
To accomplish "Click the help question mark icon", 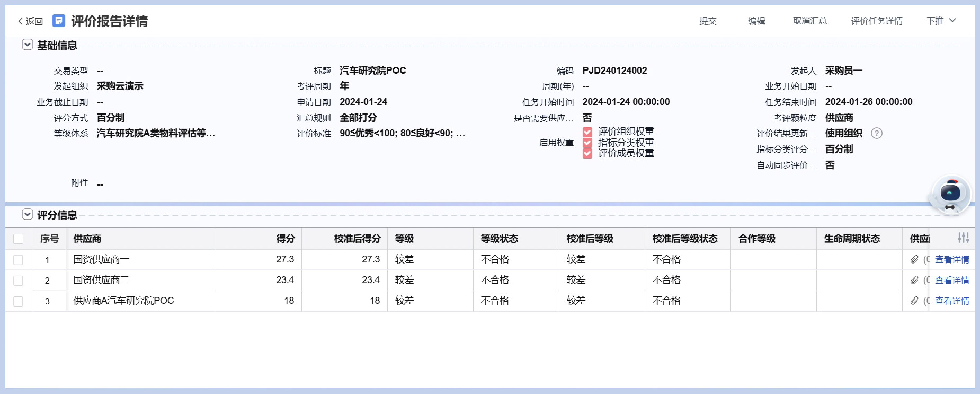I will point(877,133).
